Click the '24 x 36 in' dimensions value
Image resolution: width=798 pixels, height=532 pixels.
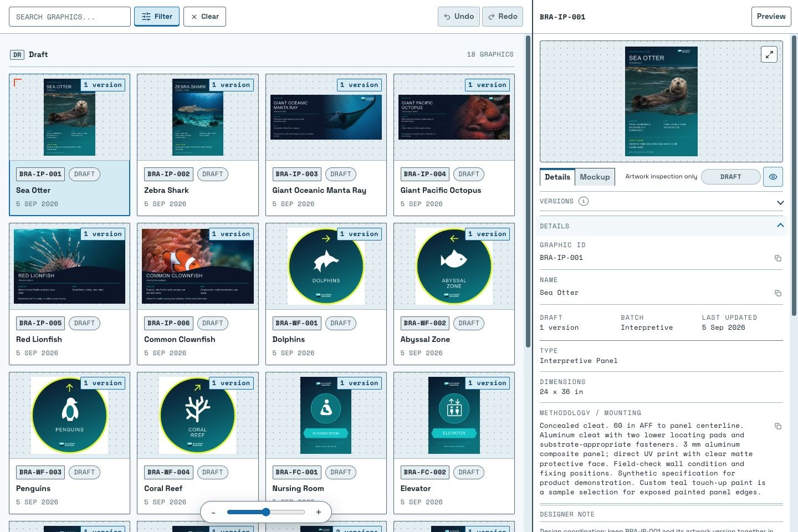click(x=561, y=392)
